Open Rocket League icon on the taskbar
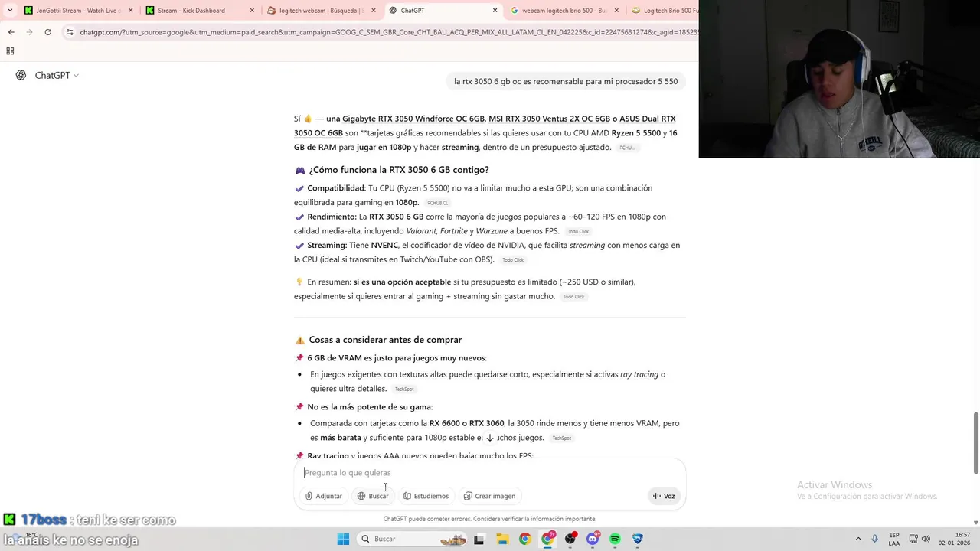Image resolution: width=980 pixels, height=551 pixels. (x=638, y=539)
